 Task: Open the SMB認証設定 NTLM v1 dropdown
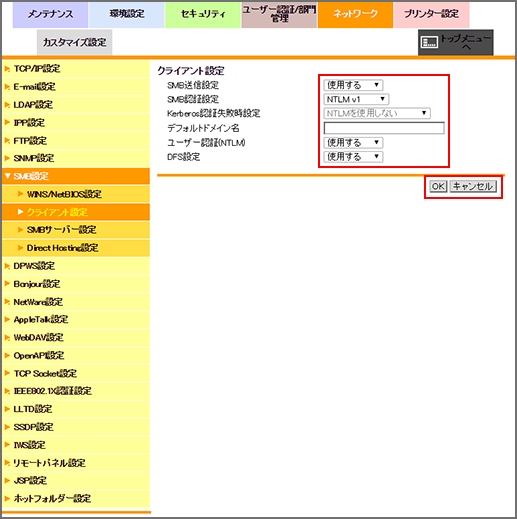tap(356, 99)
